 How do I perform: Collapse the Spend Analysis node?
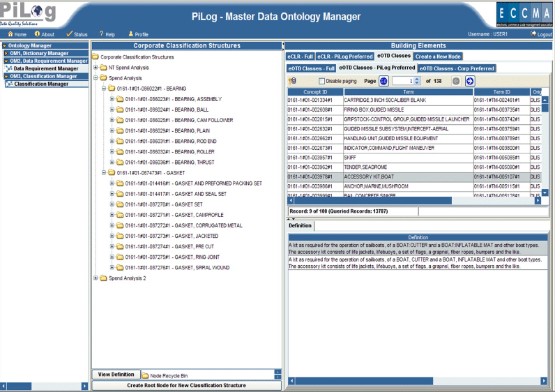coord(96,78)
